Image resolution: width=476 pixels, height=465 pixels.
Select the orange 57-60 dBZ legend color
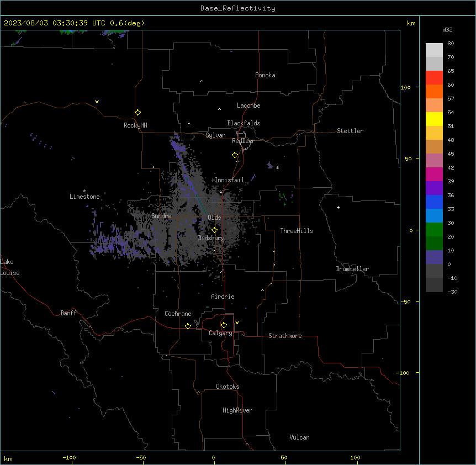[x=434, y=92]
